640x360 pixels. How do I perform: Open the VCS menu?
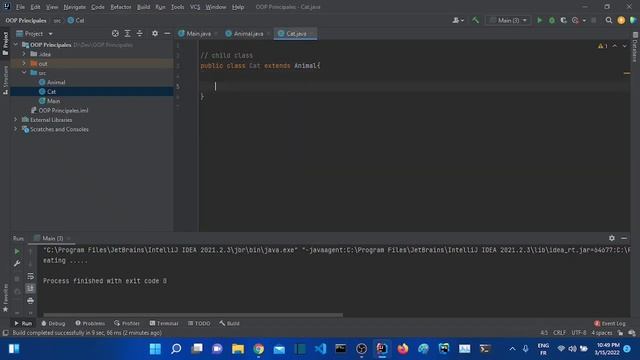click(195, 7)
